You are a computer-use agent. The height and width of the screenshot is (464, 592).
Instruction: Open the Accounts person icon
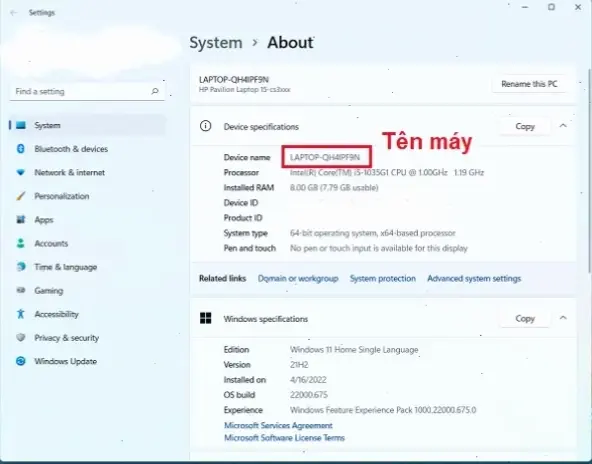pyautogui.click(x=21, y=243)
